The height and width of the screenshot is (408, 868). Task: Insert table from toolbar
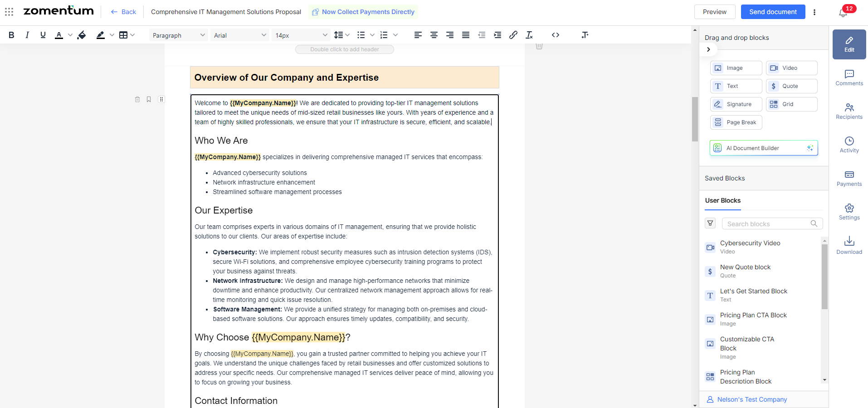pos(123,35)
